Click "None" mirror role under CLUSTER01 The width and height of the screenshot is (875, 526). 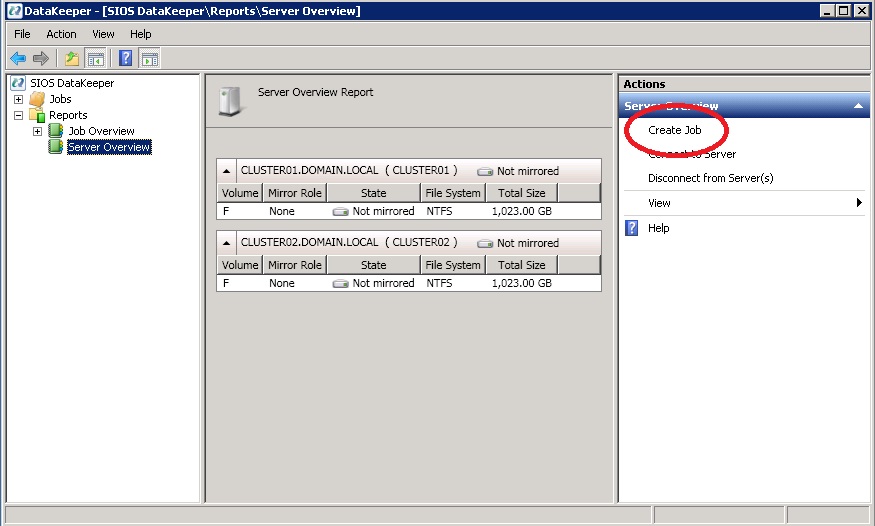[281, 211]
